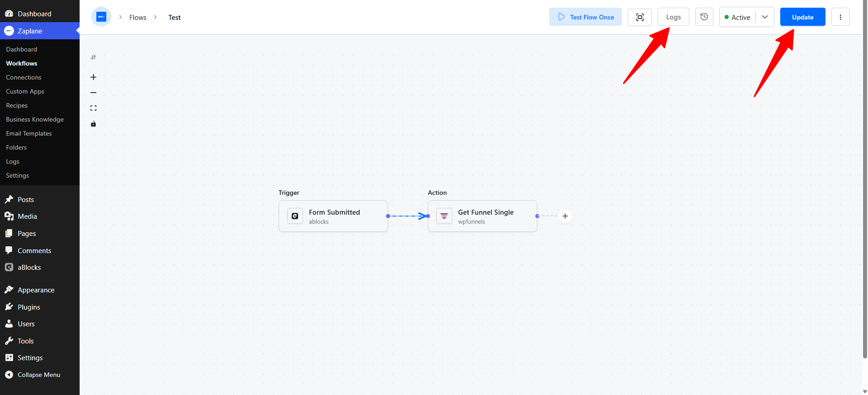The width and height of the screenshot is (868, 395).
Task: Click the connector arrow between nodes
Action: pyautogui.click(x=408, y=216)
